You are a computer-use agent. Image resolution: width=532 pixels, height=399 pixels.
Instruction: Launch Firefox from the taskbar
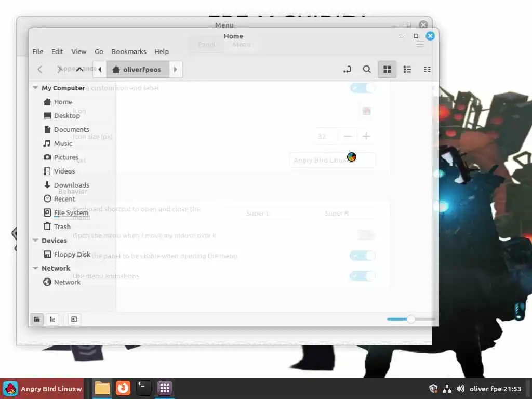123,388
